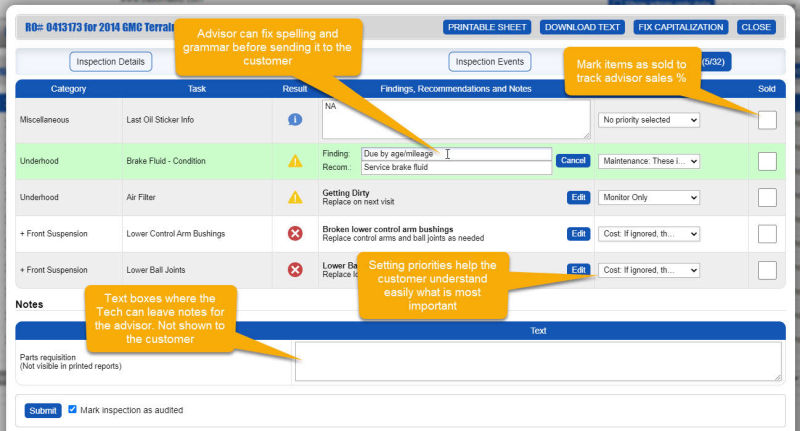Click the DOWNLOAD TEXT button
Viewport: 800px width, 431px height.
pos(582,27)
